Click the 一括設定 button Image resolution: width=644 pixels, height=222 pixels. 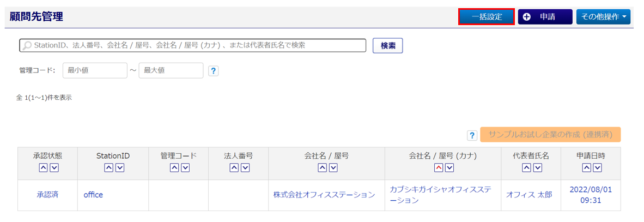[x=487, y=17]
